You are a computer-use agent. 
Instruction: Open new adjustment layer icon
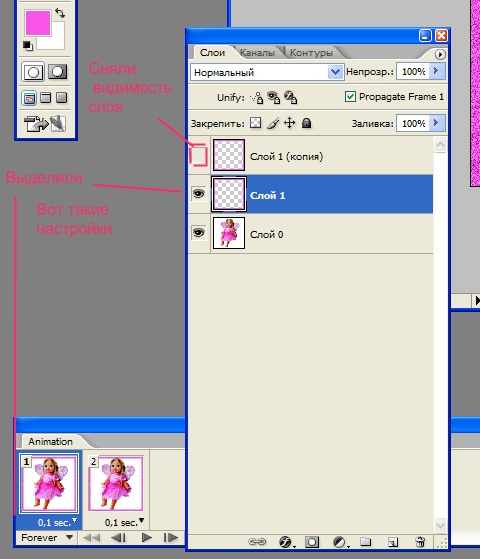(x=341, y=542)
